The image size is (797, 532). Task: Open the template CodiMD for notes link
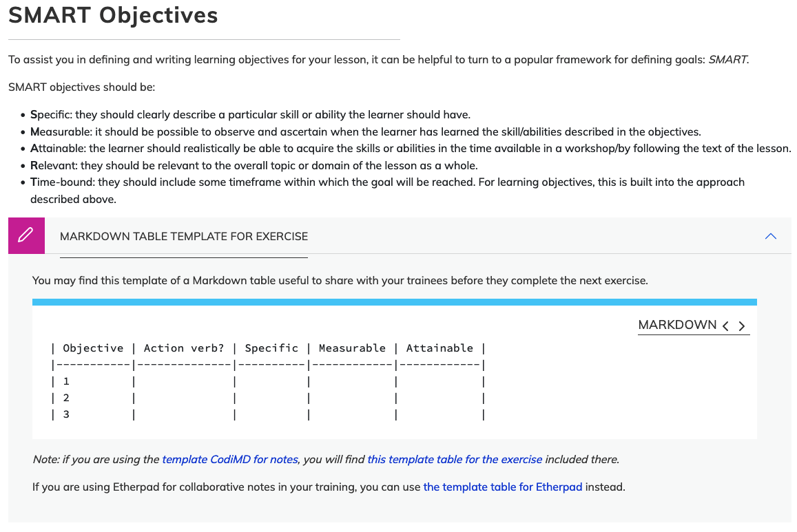(230, 459)
